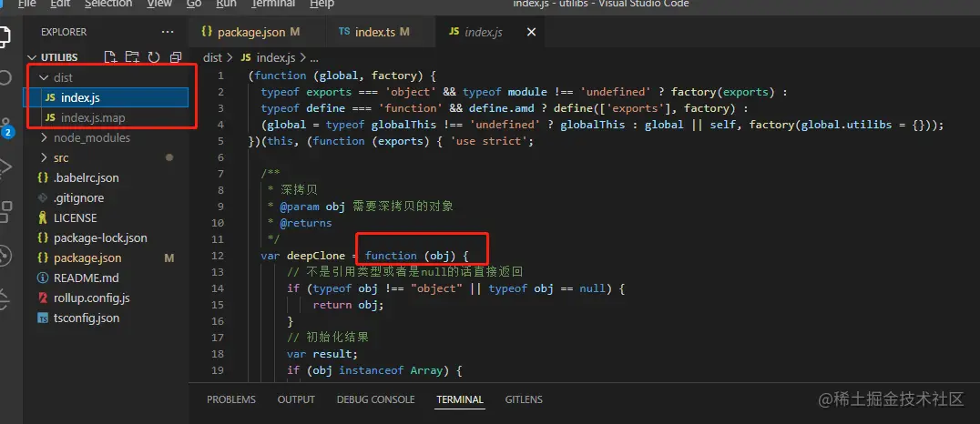980x424 pixels.
Task: Open the File menu
Action: (x=27, y=4)
